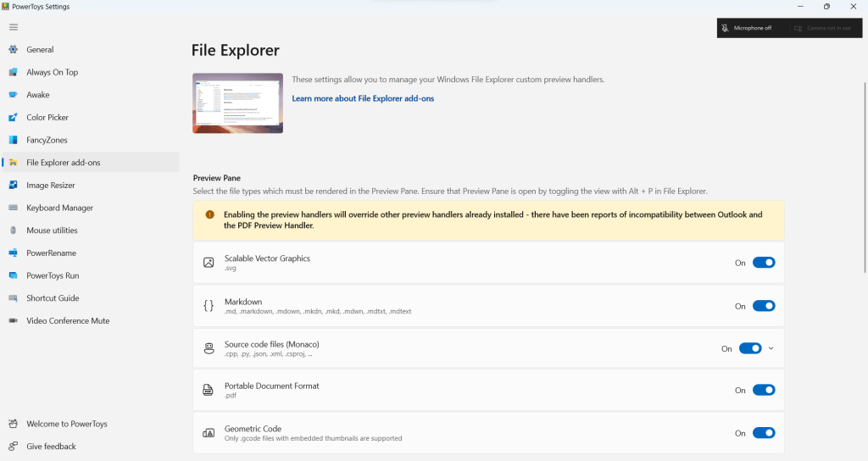Click the Camera not in use label
Image resolution: width=868 pixels, height=461 pixels.
(x=829, y=28)
